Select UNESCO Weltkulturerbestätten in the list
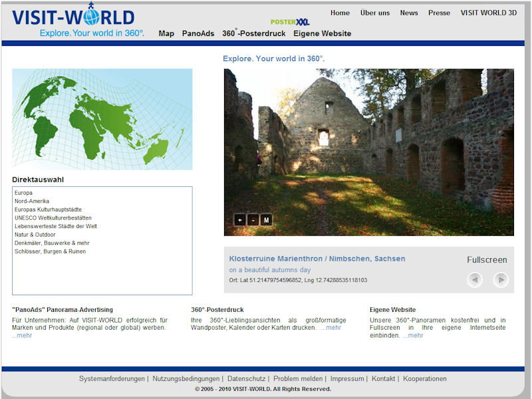The image size is (532, 399). [x=53, y=218]
